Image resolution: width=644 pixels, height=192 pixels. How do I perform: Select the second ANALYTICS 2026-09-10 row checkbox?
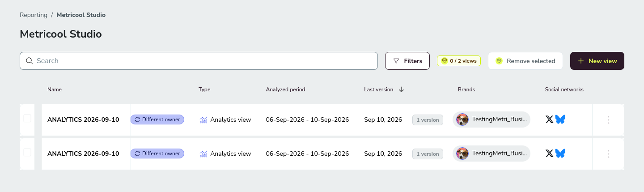click(27, 152)
